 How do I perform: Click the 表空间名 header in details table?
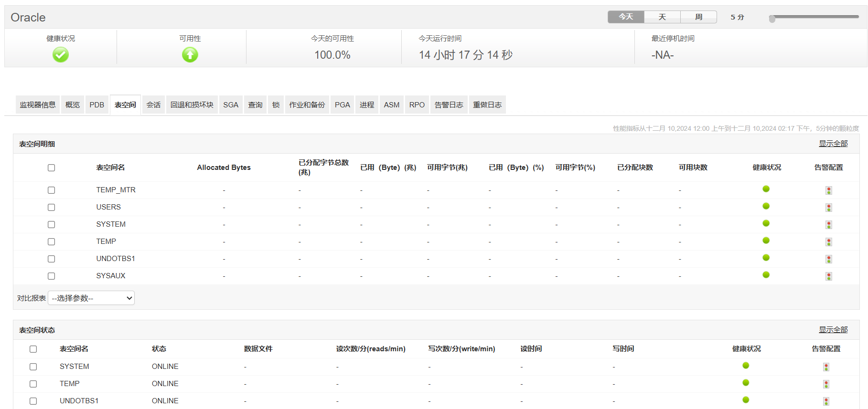[110, 168]
